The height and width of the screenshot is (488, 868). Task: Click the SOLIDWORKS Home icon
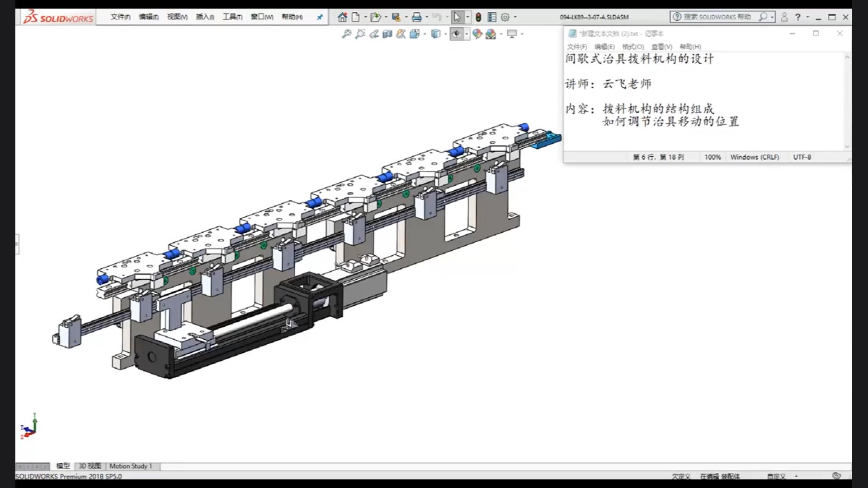tap(342, 17)
